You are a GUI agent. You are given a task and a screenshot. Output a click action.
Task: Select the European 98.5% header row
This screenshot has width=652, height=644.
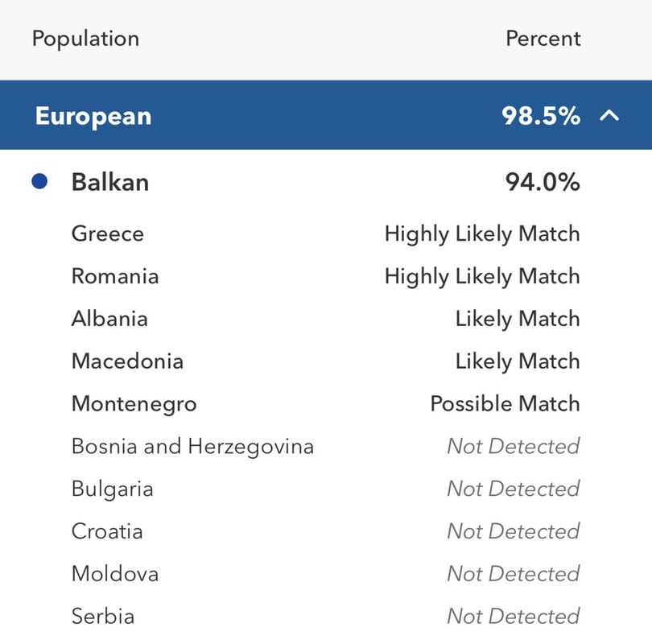(x=326, y=115)
